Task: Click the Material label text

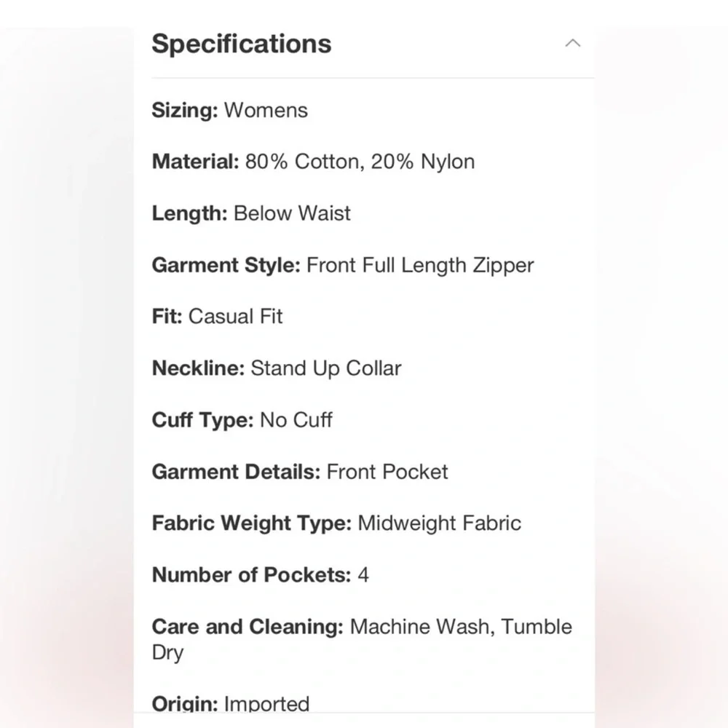Action: 195,162
